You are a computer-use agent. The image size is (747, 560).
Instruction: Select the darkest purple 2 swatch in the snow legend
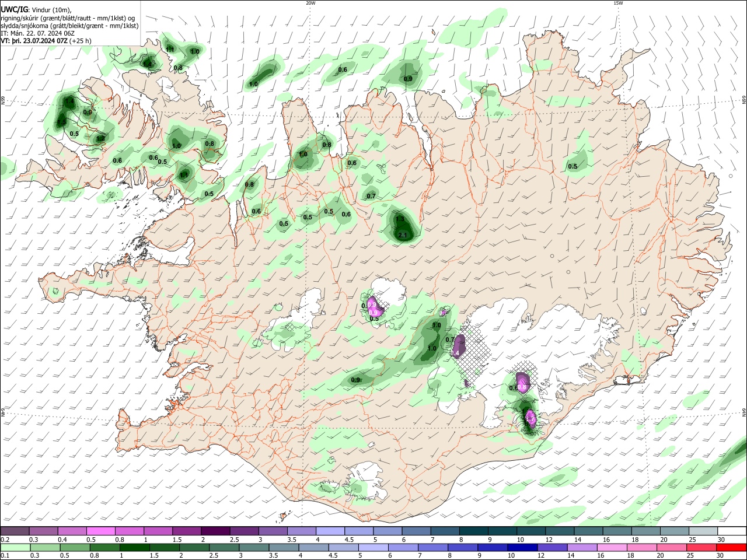[215, 531]
